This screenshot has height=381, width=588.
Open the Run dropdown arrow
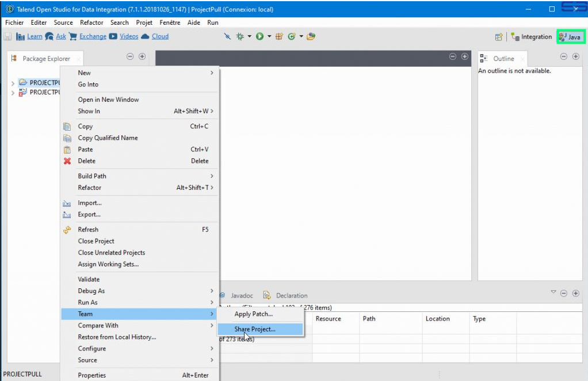[269, 36]
